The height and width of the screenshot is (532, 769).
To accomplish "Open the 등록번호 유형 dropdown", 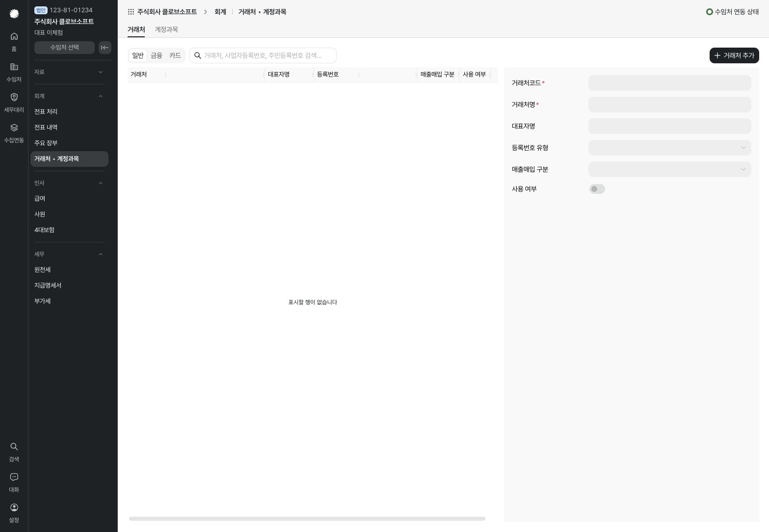I will click(669, 148).
